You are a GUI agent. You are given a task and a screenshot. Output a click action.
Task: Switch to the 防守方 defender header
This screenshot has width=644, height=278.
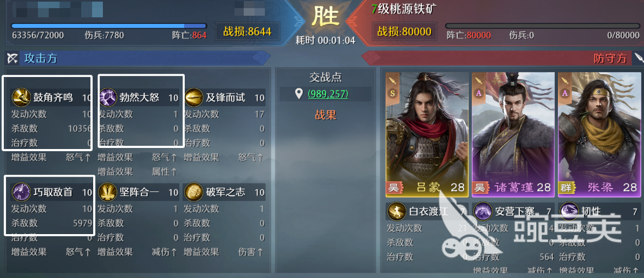[x=610, y=59]
